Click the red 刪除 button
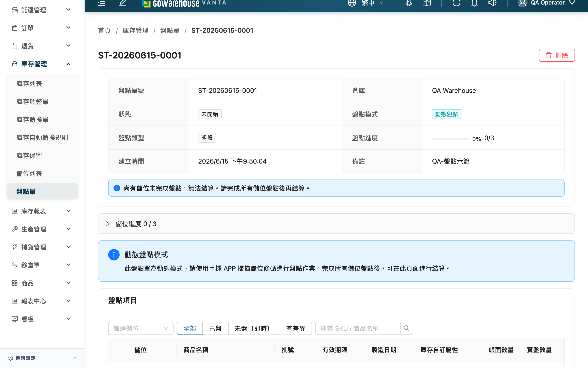588x368 pixels. (x=557, y=55)
